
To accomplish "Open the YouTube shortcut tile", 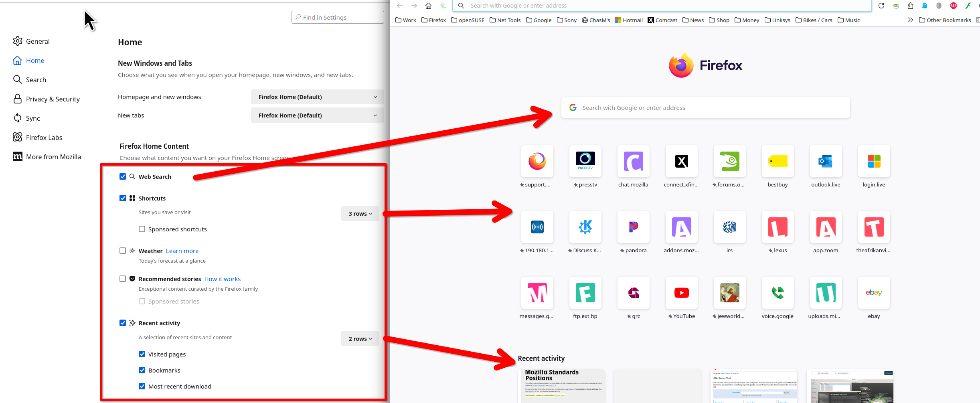I will [682, 293].
